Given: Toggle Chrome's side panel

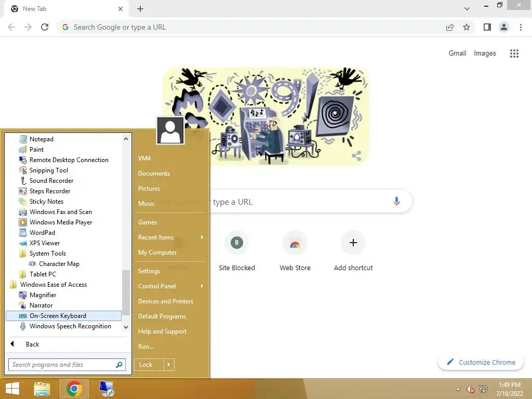Looking at the screenshot, I should (487, 27).
